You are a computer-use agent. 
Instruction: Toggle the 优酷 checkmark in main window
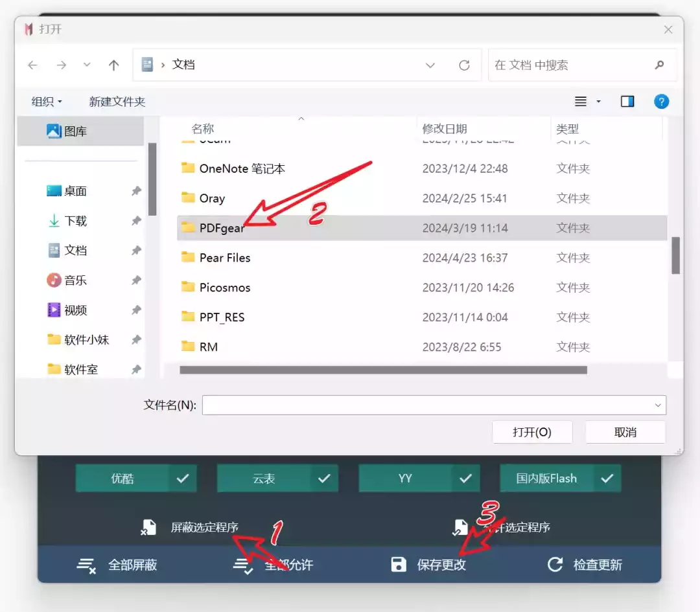(183, 478)
